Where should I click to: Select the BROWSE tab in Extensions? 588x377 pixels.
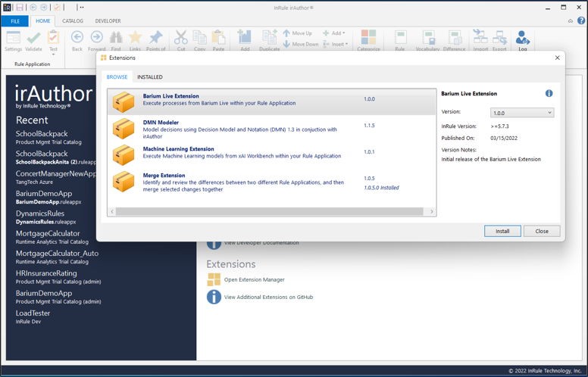pyautogui.click(x=117, y=76)
